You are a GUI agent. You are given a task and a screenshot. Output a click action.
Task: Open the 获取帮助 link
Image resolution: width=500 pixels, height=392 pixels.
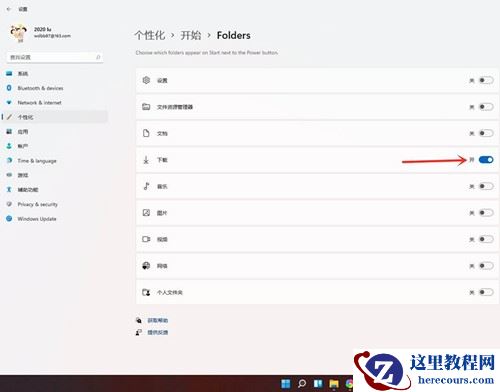coord(158,320)
